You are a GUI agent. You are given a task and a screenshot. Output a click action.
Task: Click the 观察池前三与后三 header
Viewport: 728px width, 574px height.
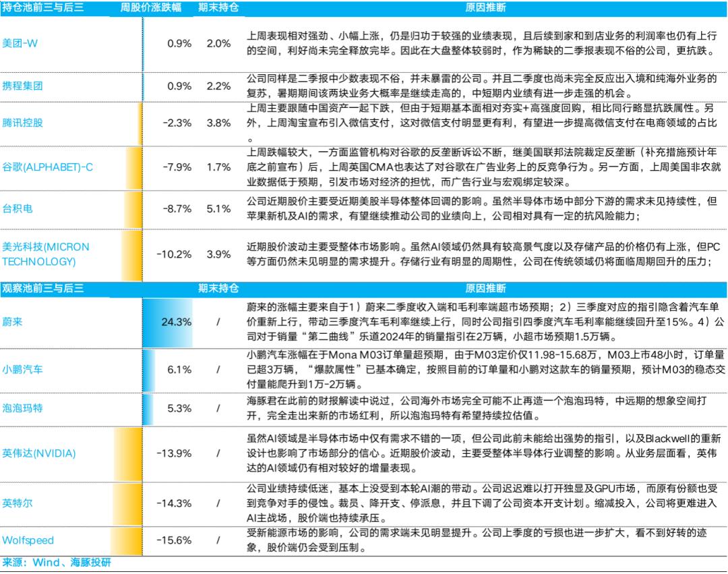(x=42, y=289)
